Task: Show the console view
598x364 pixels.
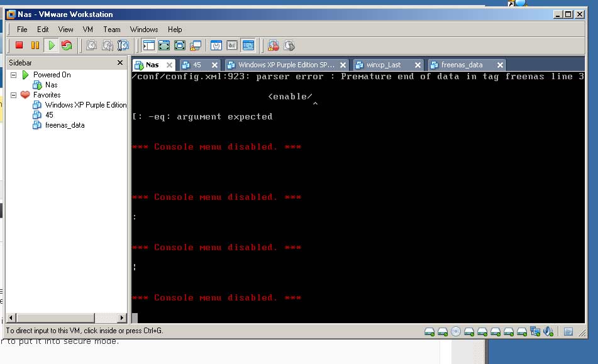Action: pos(248,45)
